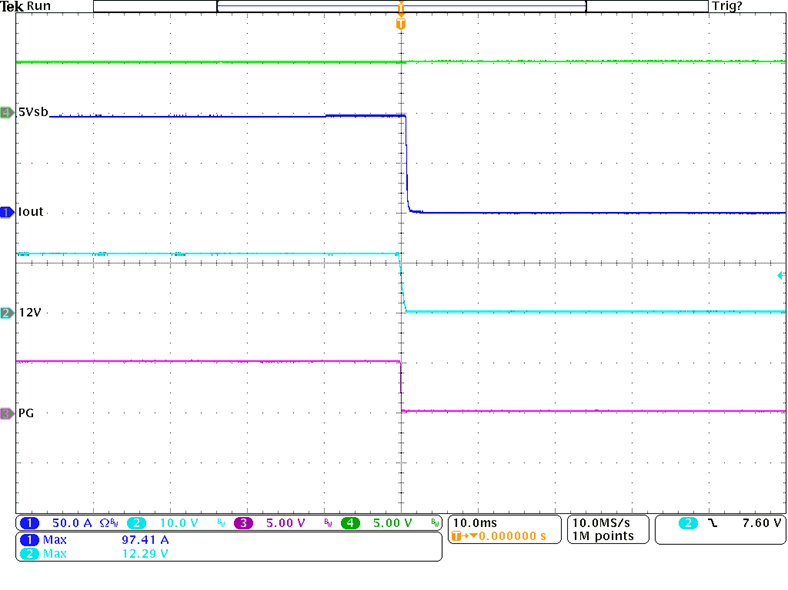Image resolution: width=788 pixels, height=590 pixels.
Task: Click the waveform record view bar
Action: [x=400, y=6]
